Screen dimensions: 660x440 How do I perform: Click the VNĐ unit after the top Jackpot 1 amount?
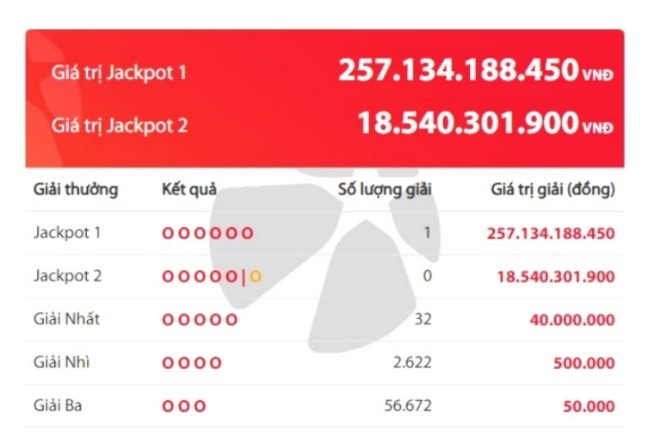pyautogui.click(x=597, y=74)
